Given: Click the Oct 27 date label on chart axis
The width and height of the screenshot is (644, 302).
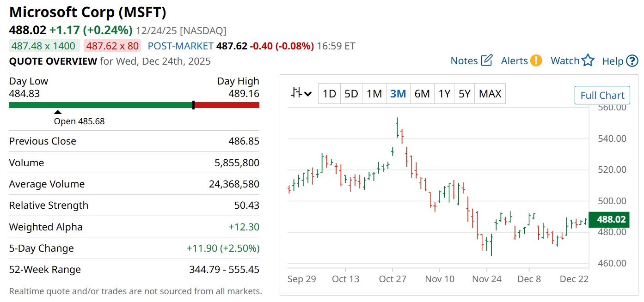Looking at the screenshot, I should pos(393,279).
